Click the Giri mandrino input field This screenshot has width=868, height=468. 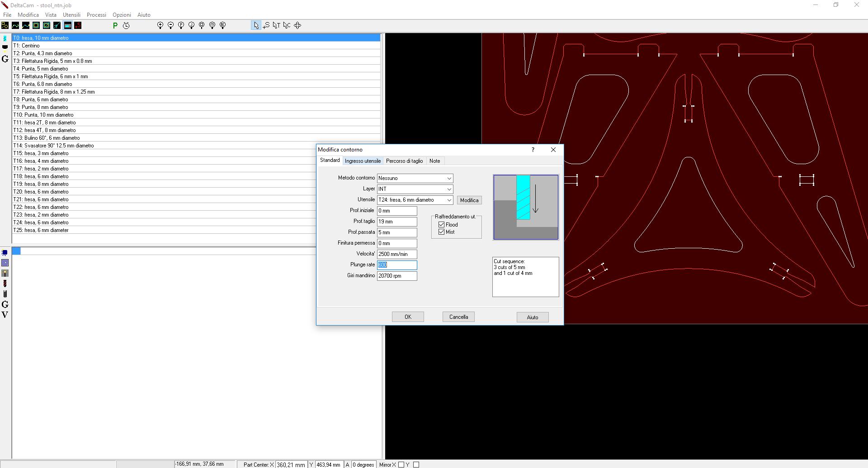click(x=397, y=276)
